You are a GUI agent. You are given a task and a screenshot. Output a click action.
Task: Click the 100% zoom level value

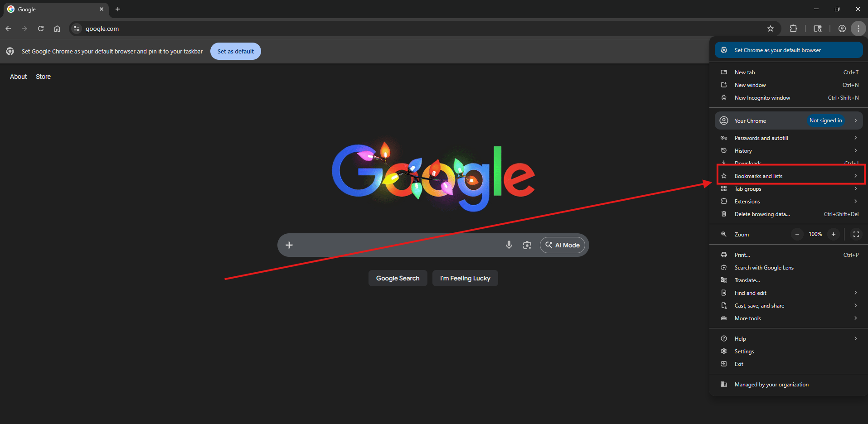(x=815, y=234)
